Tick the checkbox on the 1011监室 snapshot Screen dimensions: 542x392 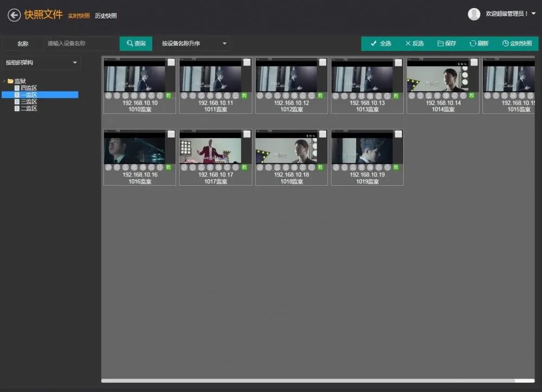pos(247,62)
